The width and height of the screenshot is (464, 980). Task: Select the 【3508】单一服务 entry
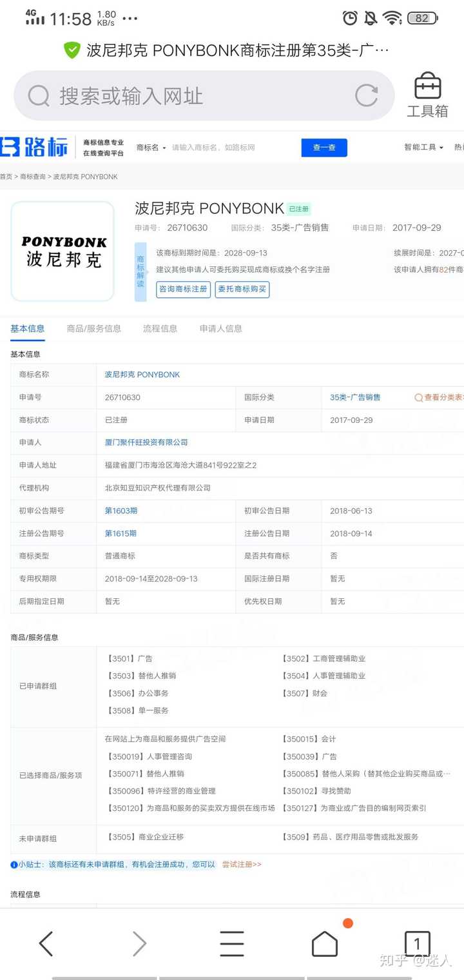coord(137,710)
